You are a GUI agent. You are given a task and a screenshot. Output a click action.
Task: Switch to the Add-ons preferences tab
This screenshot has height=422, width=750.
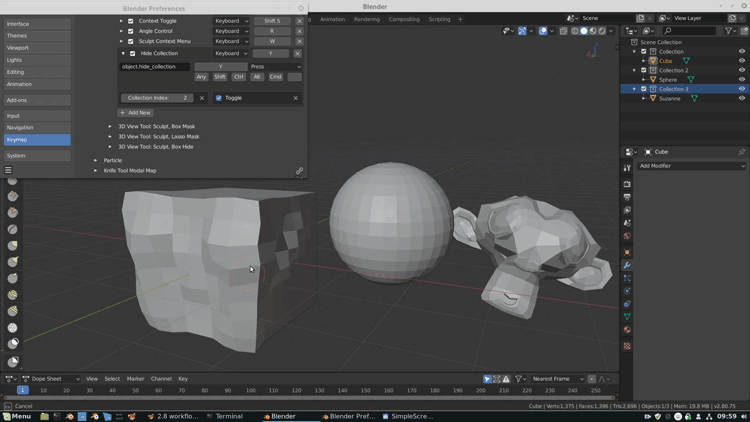pos(36,100)
